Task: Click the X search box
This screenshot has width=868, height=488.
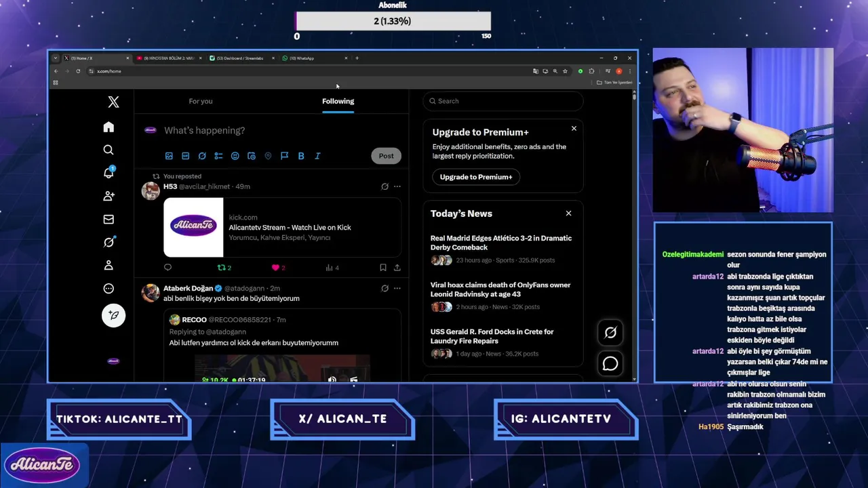Action: [x=503, y=101]
